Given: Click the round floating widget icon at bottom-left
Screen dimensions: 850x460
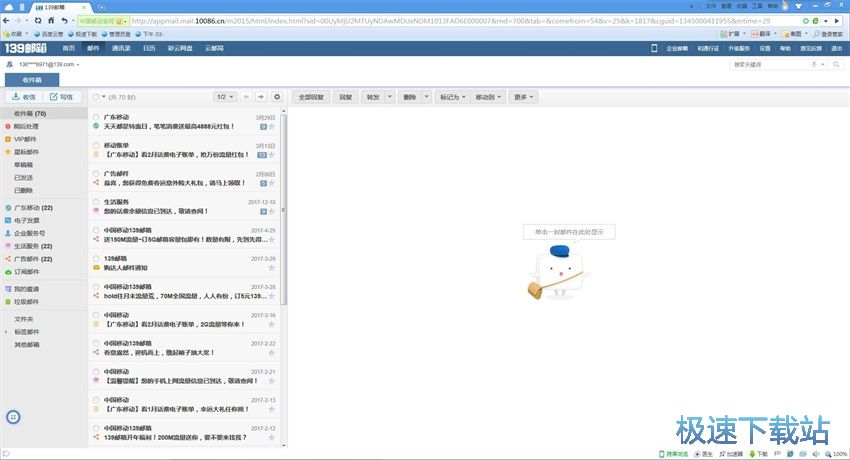Looking at the screenshot, I should click(13, 417).
